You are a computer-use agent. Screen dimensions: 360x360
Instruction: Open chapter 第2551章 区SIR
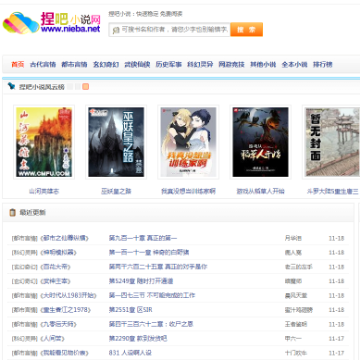(130, 310)
